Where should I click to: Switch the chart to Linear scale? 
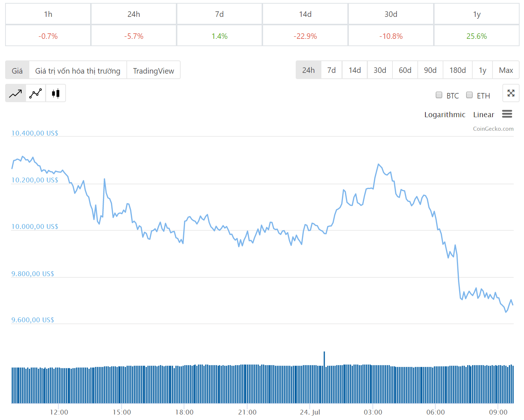click(484, 115)
